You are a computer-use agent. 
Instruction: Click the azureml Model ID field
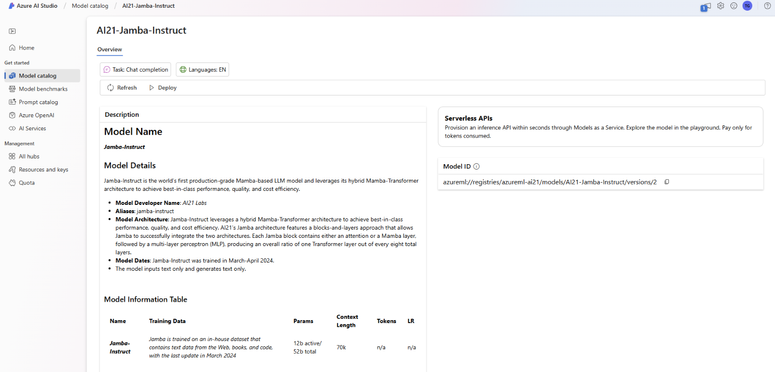coord(550,182)
